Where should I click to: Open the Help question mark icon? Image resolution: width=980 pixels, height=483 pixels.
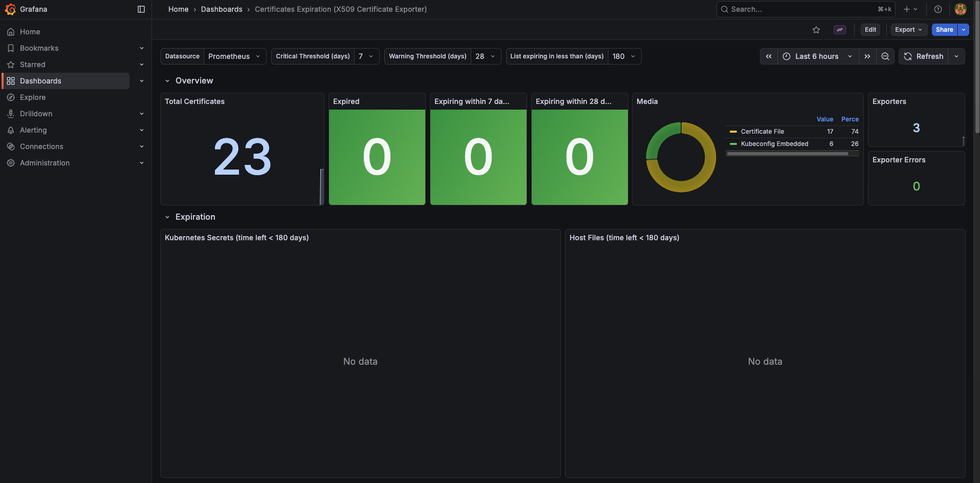coord(938,9)
